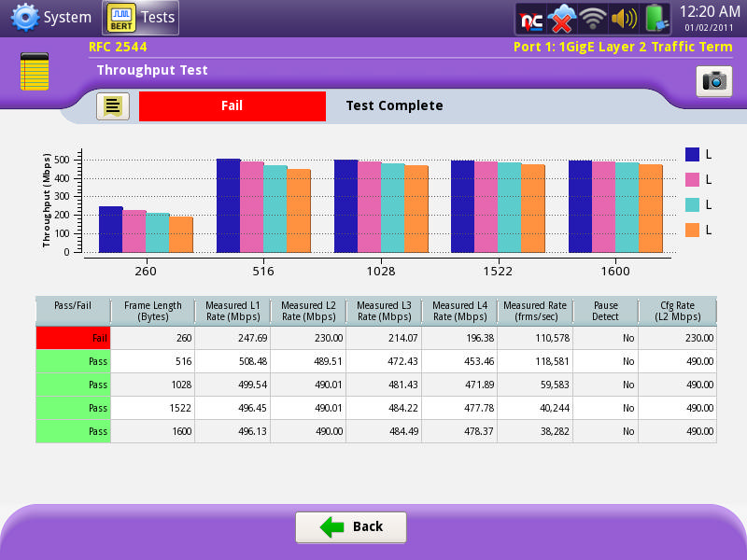Viewport: 747px width, 560px height.
Task: Open the yellow notepad results icon
Action: 35,73
